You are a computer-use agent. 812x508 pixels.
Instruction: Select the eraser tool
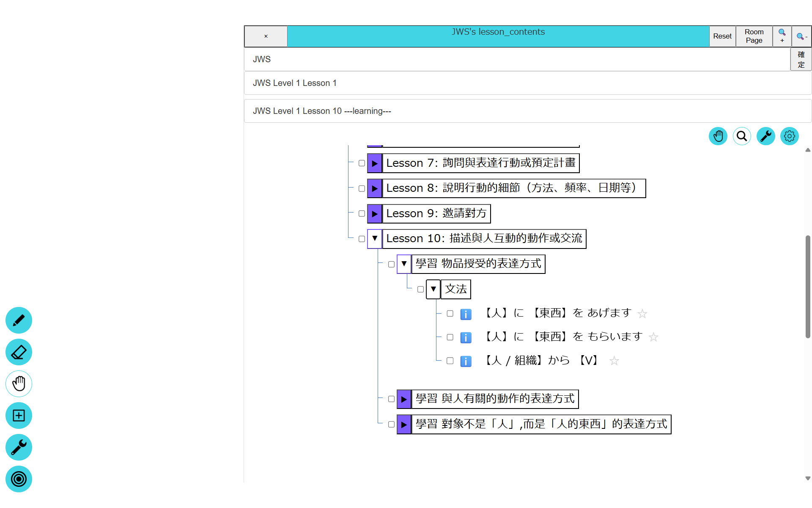(19, 352)
